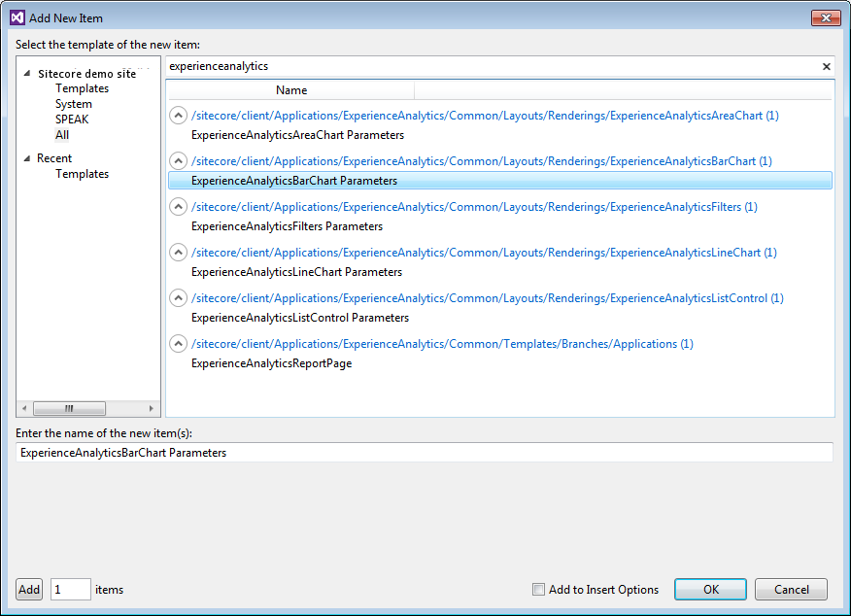Collapse the Branches Applications result group
Screen dimensions: 851x616
(x=178, y=343)
